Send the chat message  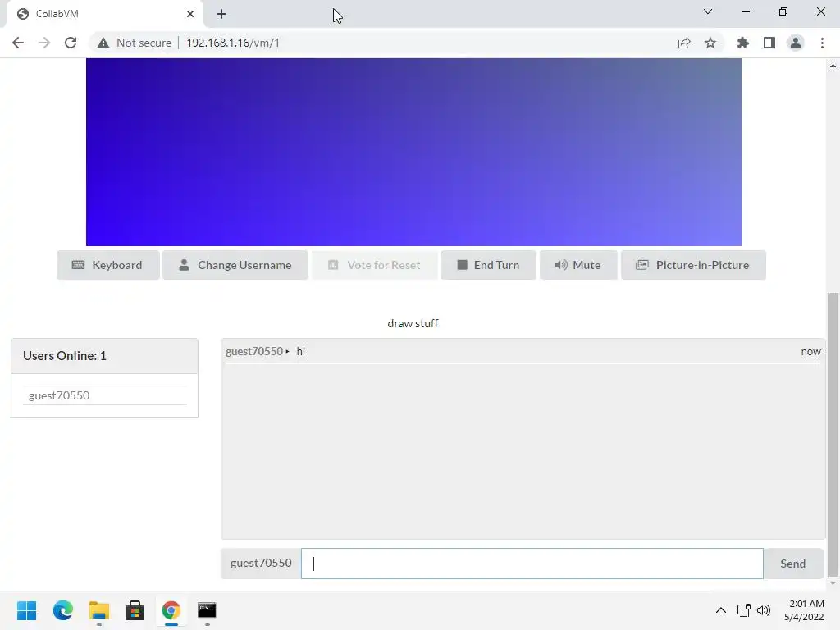(x=793, y=564)
